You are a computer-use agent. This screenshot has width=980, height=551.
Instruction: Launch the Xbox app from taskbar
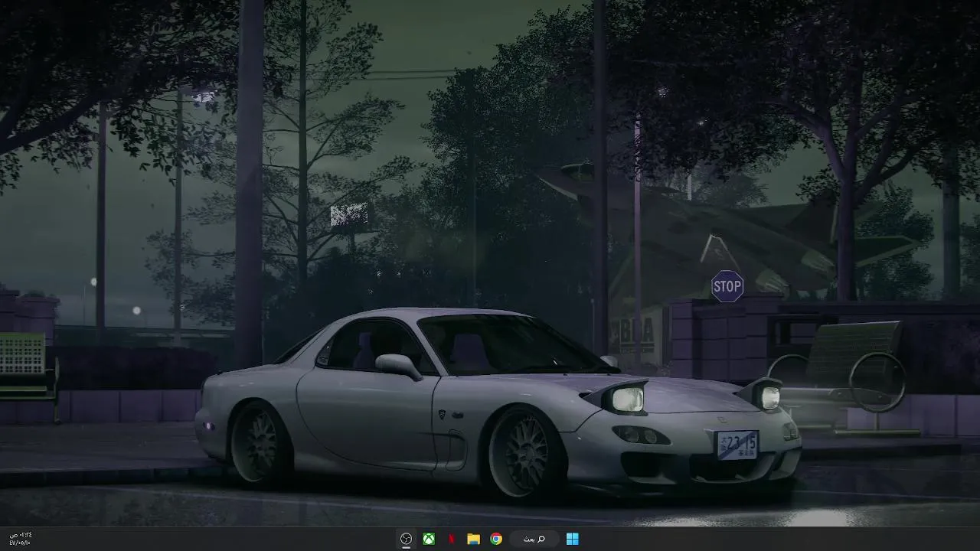click(x=429, y=539)
